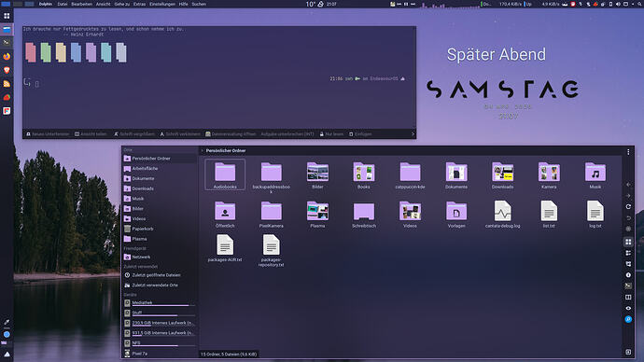Select the Kamera folder

(x=549, y=175)
